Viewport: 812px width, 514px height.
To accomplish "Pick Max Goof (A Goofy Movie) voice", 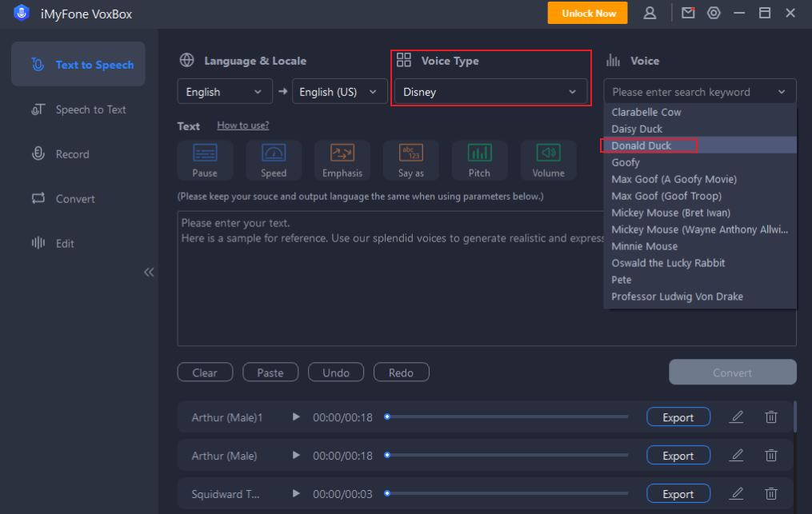I will click(x=700, y=179).
